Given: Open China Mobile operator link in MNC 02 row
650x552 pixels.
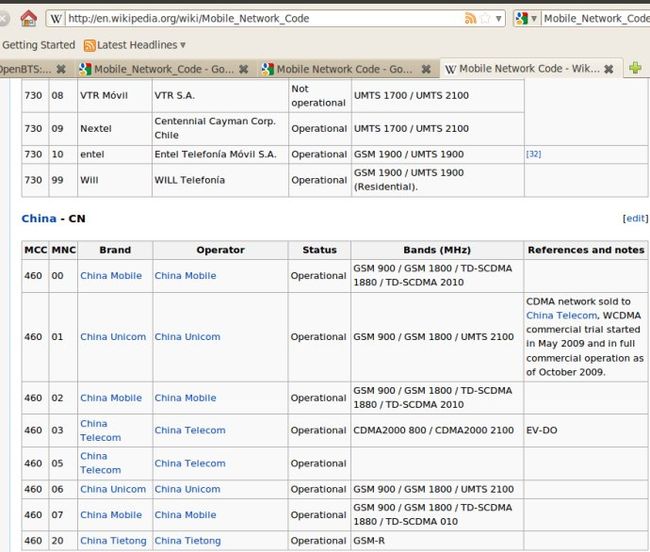Looking at the screenshot, I should 185,398.
